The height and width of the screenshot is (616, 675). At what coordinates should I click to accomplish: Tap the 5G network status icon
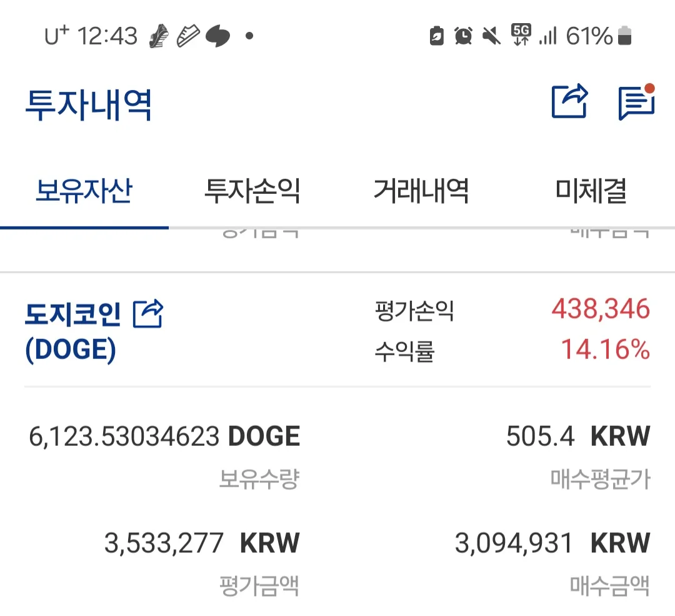point(521,35)
